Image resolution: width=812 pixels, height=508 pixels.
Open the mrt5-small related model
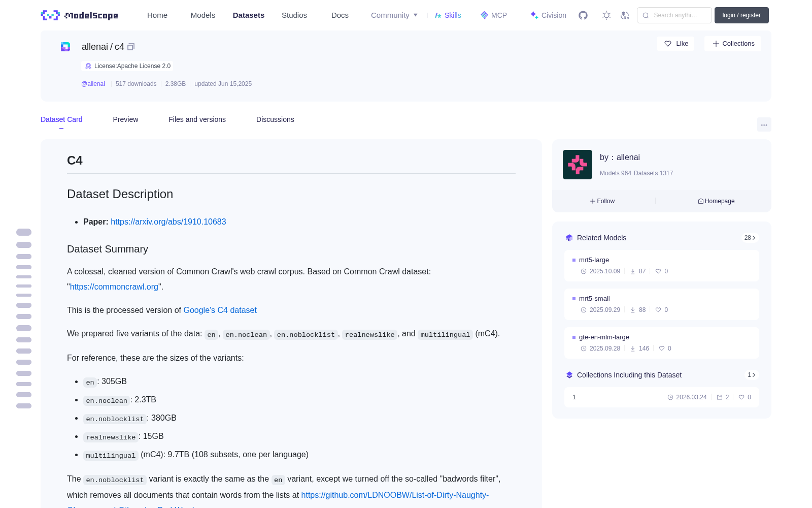click(662, 304)
